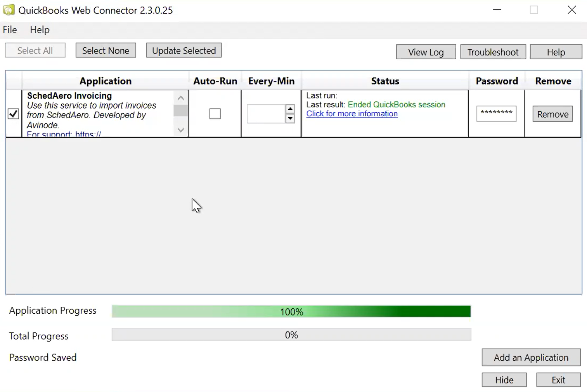Open the File menu

[10, 30]
